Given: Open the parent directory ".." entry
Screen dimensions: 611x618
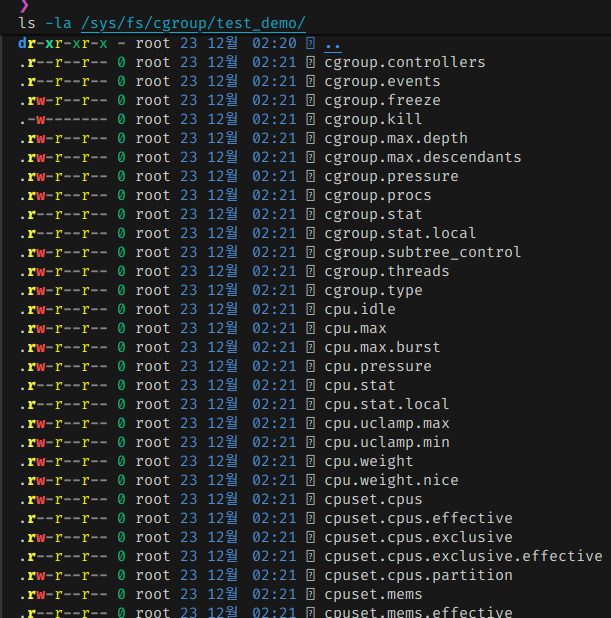Looking at the screenshot, I should (333, 44).
